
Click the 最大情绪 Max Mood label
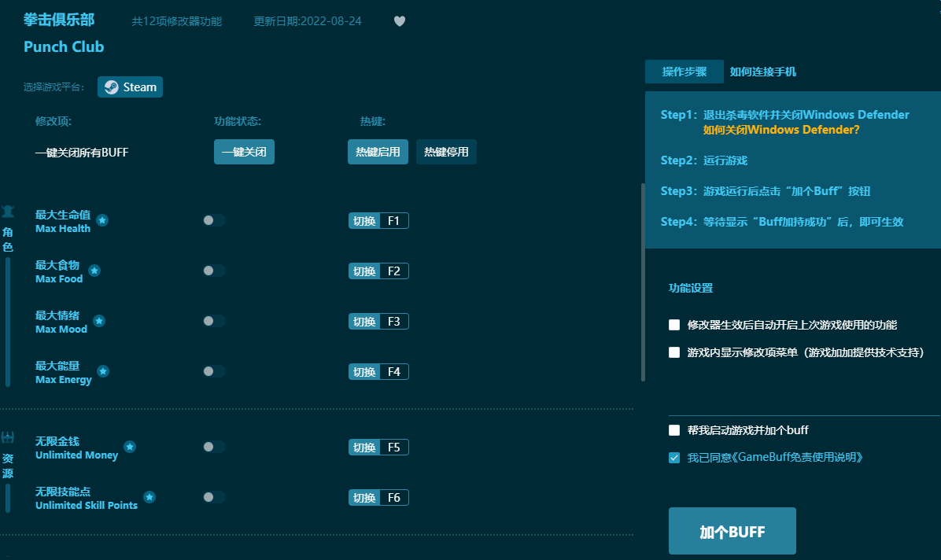pyautogui.click(x=61, y=322)
